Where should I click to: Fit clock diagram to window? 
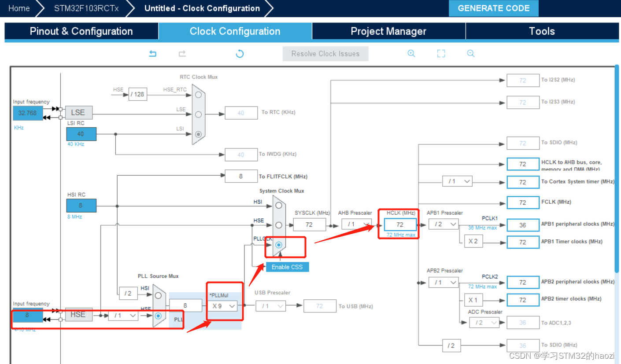click(x=441, y=54)
